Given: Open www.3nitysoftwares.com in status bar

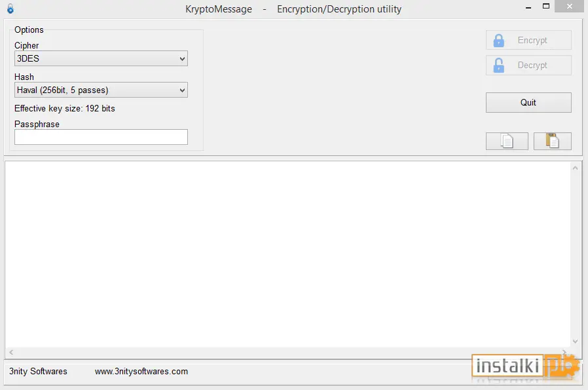Looking at the screenshot, I should pyautogui.click(x=141, y=371).
